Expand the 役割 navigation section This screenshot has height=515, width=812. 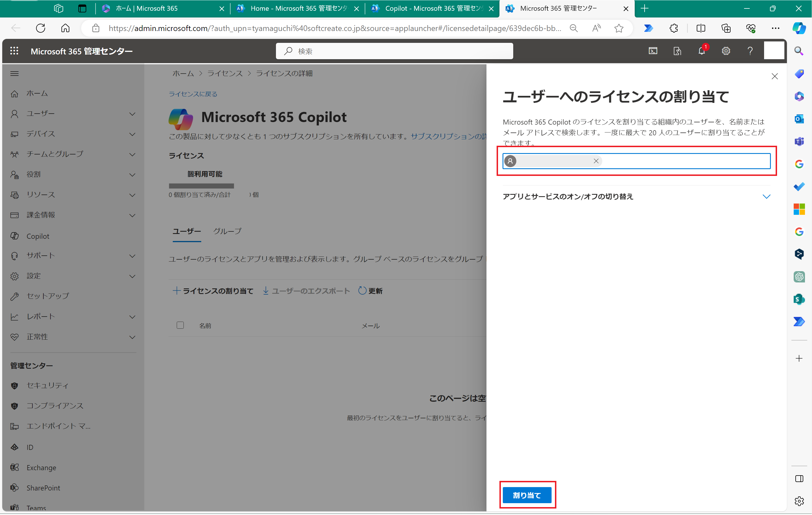(x=132, y=175)
